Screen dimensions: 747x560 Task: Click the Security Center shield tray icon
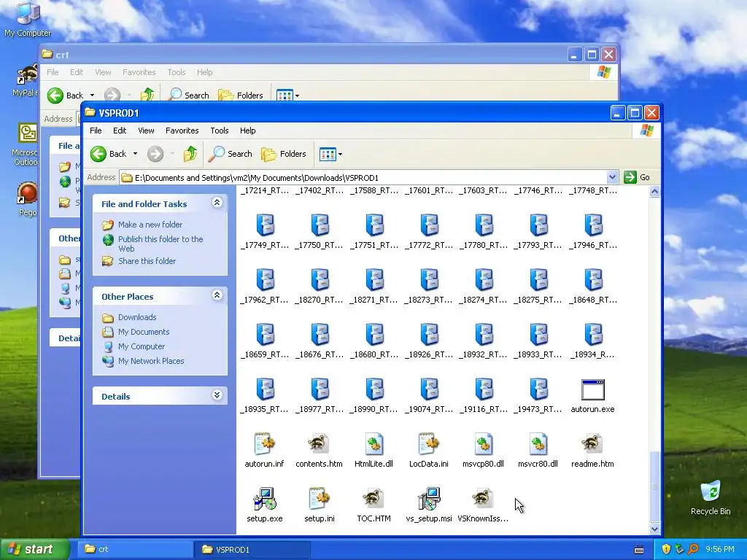[x=666, y=549]
